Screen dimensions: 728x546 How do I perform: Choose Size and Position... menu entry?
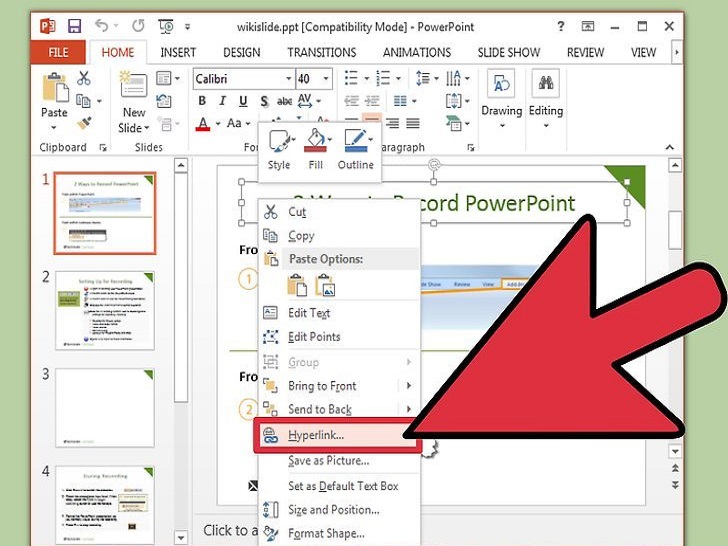click(339, 510)
